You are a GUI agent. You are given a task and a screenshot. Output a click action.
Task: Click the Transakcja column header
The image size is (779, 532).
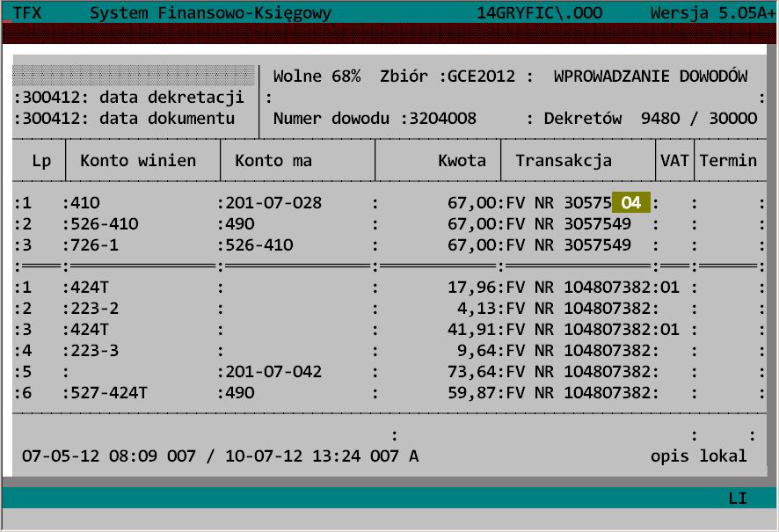[x=564, y=161]
